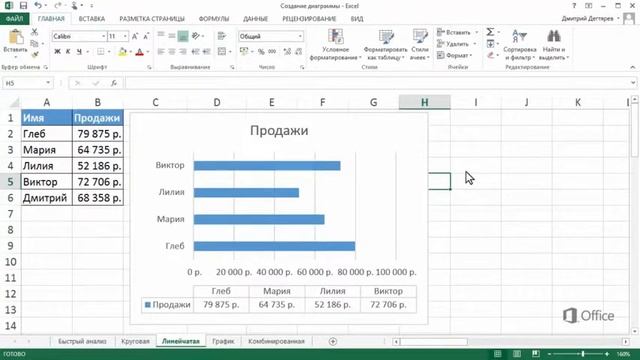Viewport: 640px width, 360px height.
Task: Open the График sheet tab
Action: pyautogui.click(x=223, y=341)
